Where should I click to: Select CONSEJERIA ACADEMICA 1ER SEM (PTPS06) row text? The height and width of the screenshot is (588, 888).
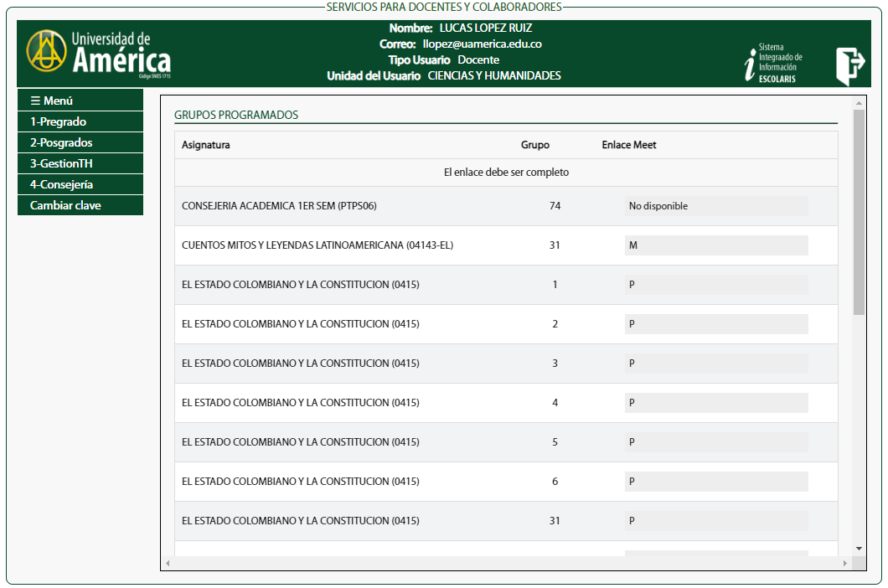279,205
